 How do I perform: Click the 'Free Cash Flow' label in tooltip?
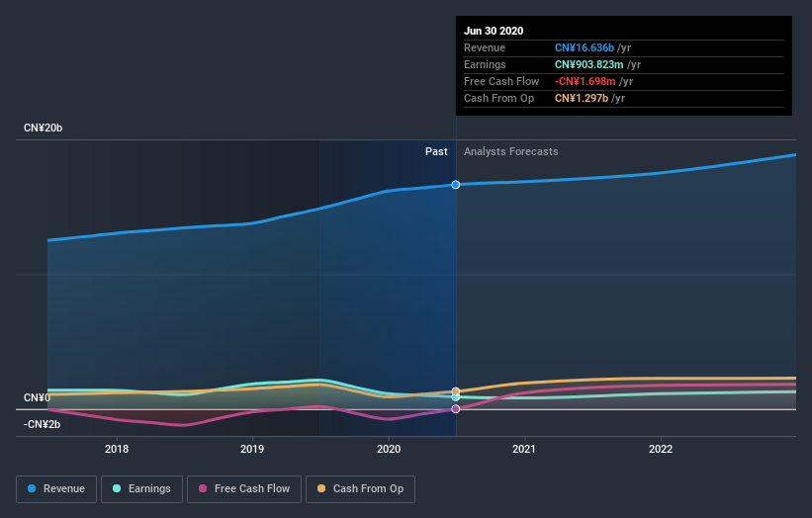coord(501,81)
